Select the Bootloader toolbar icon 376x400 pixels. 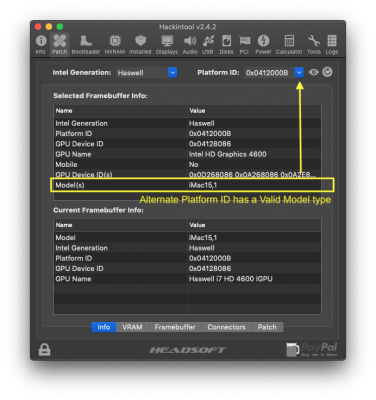click(x=86, y=45)
